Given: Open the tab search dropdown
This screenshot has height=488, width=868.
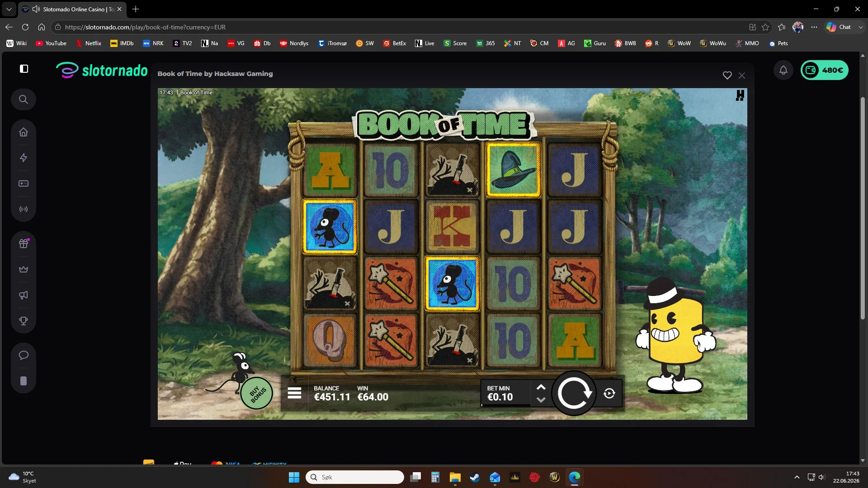Looking at the screenshot, I should [x=9, y=9].
